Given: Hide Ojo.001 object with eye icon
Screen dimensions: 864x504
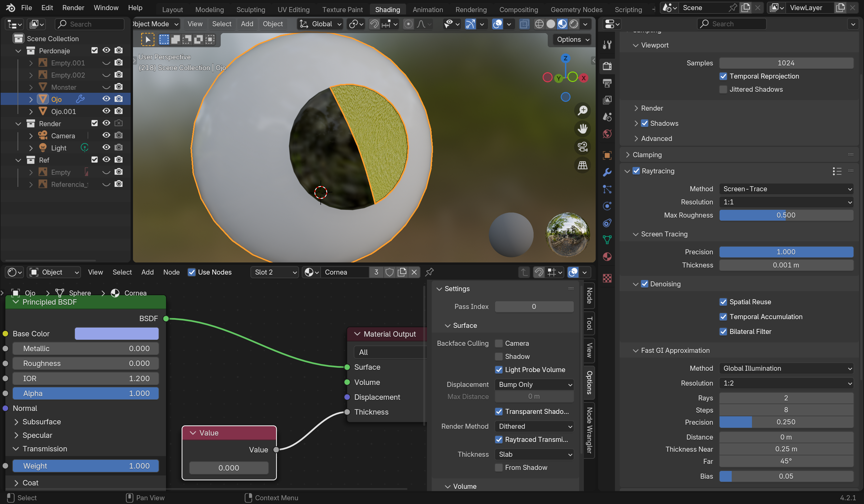Looking at the screenshot, I should pos(106,111).
